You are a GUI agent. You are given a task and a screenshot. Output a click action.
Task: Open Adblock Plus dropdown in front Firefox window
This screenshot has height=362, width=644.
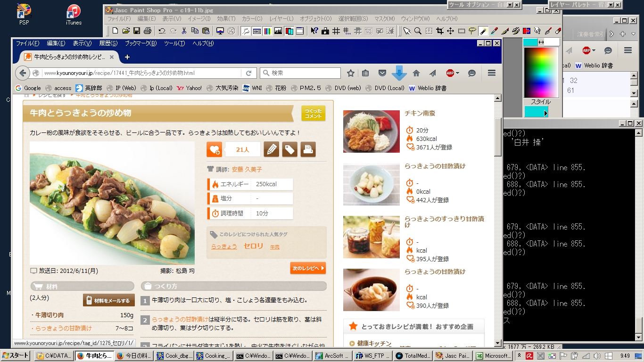click(453, 73)
